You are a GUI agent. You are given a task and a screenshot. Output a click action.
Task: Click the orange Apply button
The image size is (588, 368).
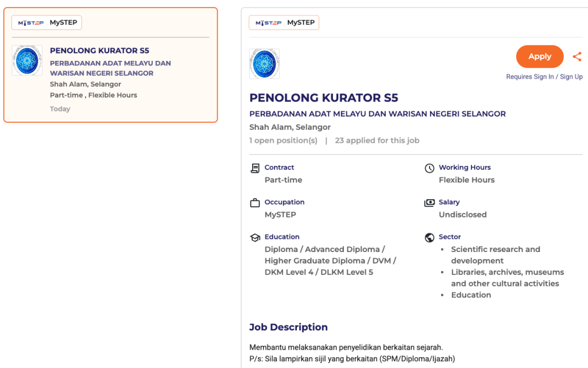click(x=539, y=56)
